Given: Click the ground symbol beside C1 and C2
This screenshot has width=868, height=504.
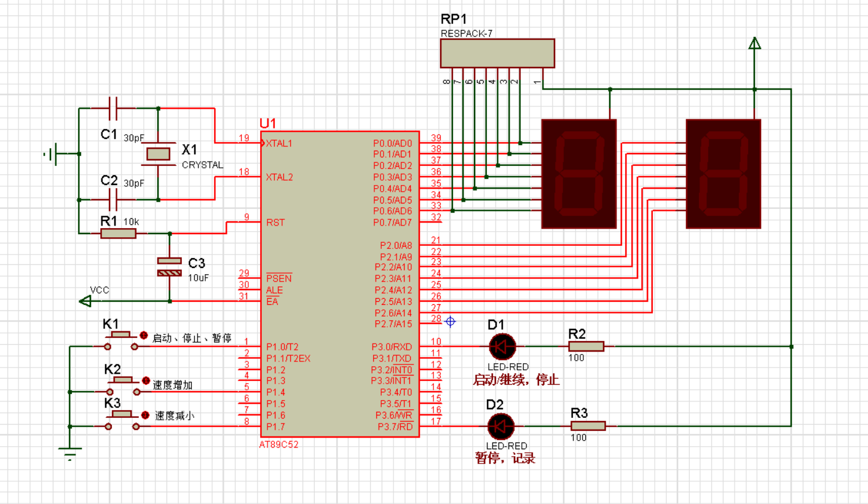Looking at the screenshot, I should (x=52, y=154).
